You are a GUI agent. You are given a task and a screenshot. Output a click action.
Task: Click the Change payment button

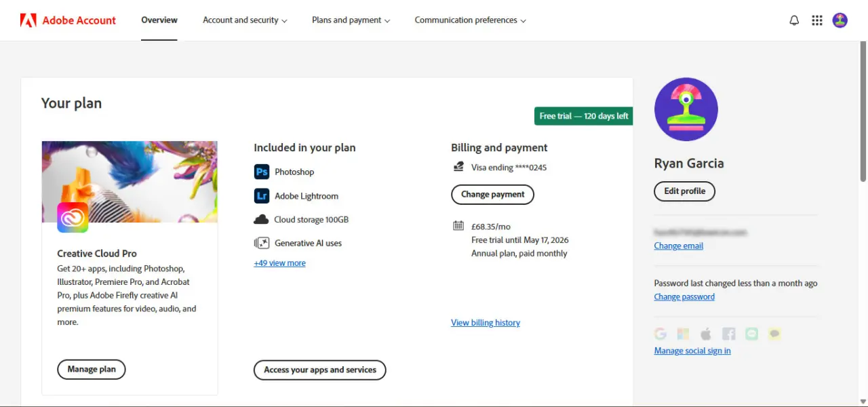[493, 195]
